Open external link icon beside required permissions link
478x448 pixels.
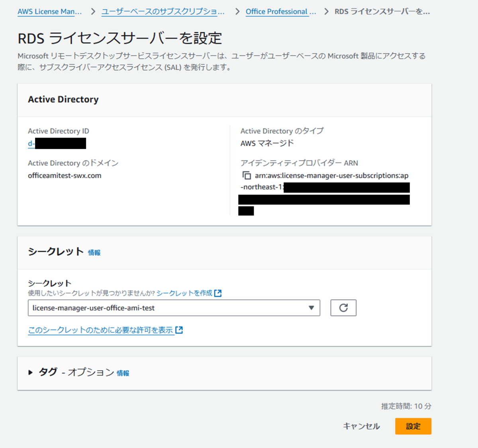(x=179, y=330)
